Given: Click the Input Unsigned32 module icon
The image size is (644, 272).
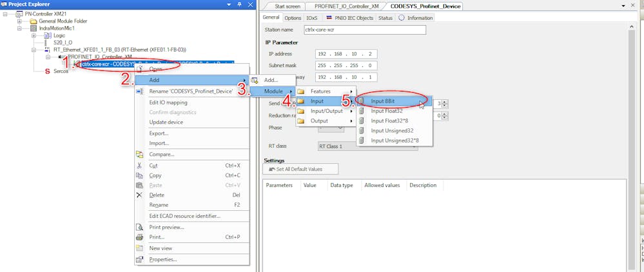Looking at the screenshot, I should pos(362,131).
